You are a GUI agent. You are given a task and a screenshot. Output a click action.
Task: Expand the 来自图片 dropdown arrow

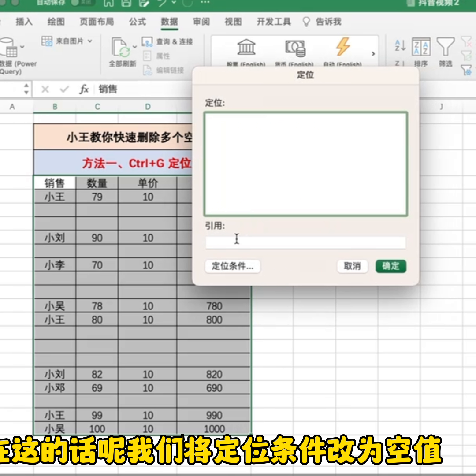(x=89, y=40)
